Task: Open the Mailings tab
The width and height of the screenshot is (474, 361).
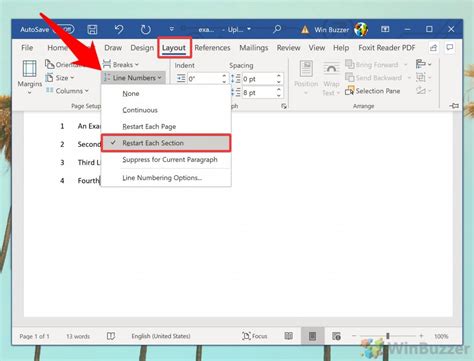Action: pyautogui.click(x=254, y=48)
